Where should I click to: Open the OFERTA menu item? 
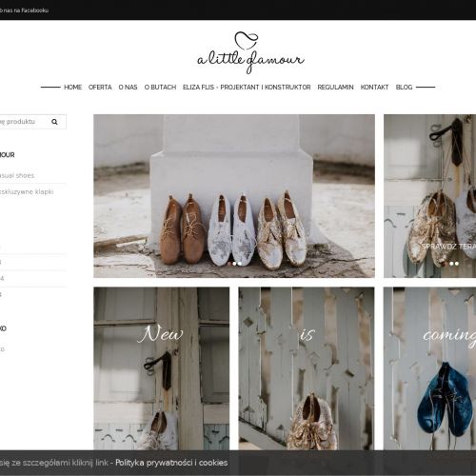coord(100,88)
